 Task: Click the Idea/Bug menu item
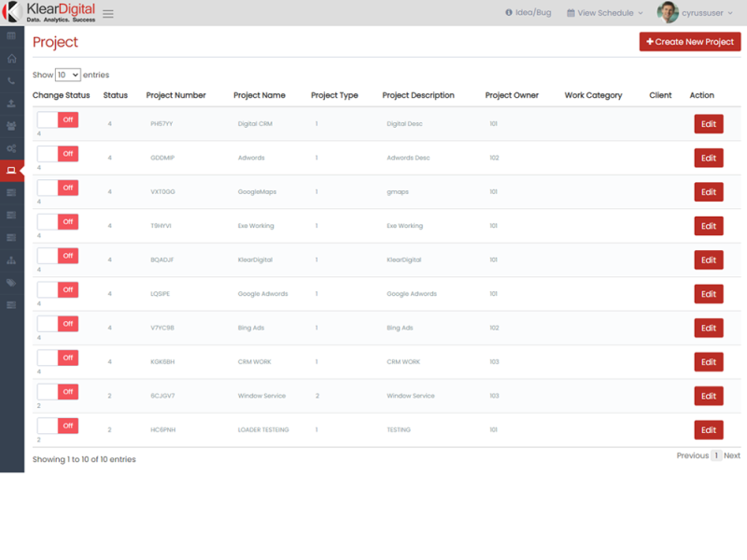click(532, 13)
